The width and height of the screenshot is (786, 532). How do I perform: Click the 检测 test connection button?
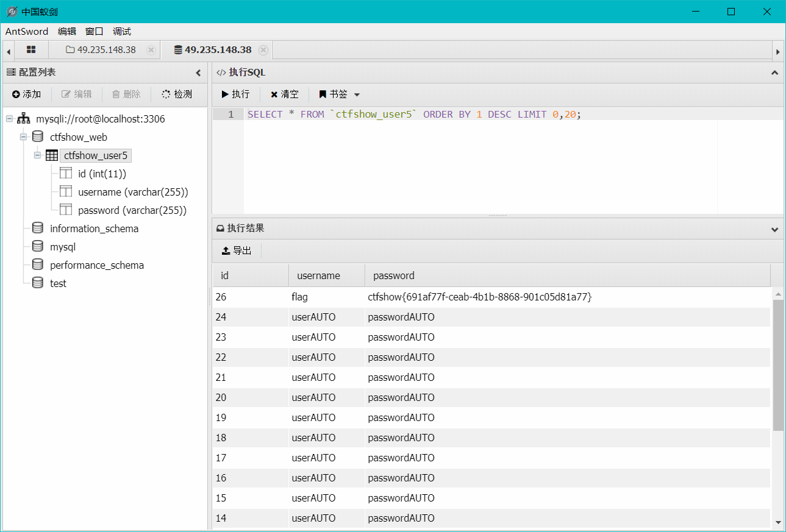coord(176,94)
